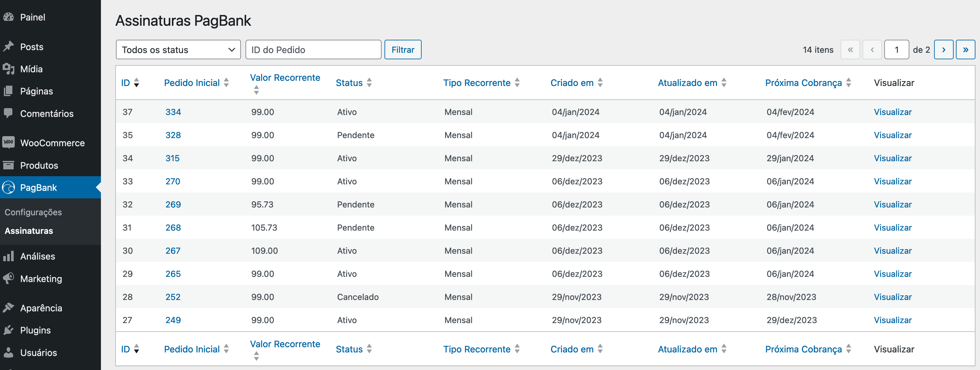980x370 pixels.
Task: Select PagBank in the sidebar
Action: click(50, 187)
